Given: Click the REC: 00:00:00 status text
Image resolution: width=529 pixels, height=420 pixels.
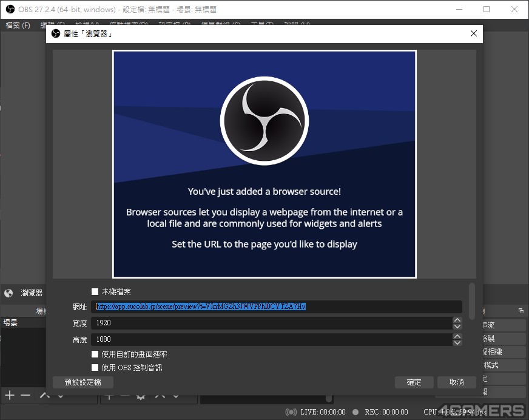Looking at the screenshot, I should (386, 412).
